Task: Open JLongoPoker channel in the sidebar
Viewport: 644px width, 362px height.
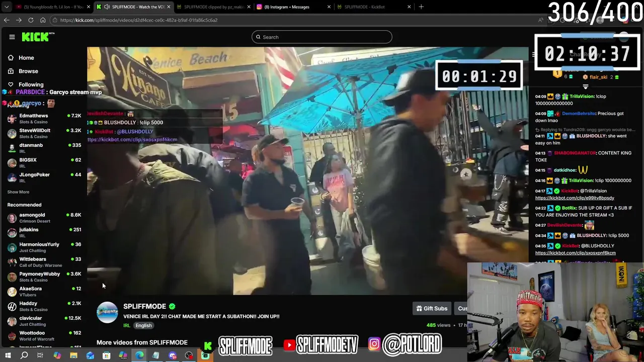Action: pyautogui.click(x=44, y=177)
